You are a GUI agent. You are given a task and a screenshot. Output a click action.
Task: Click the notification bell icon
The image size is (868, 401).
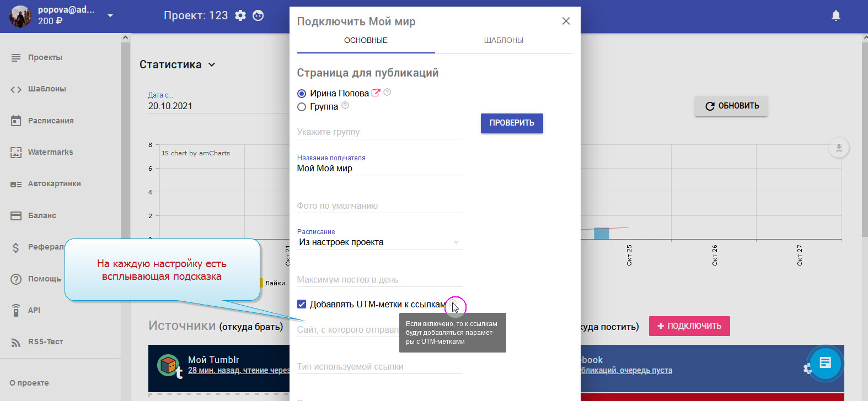tap(835, 16)
